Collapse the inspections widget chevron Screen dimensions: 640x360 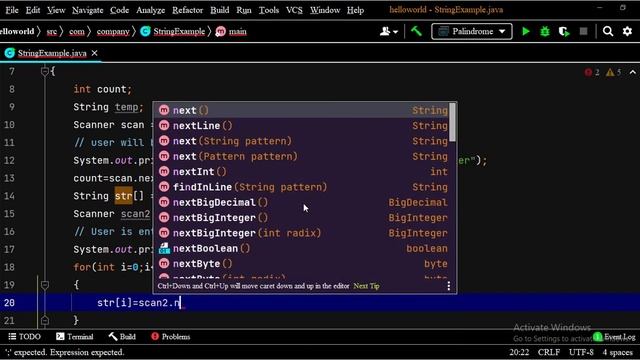(632, 72)
